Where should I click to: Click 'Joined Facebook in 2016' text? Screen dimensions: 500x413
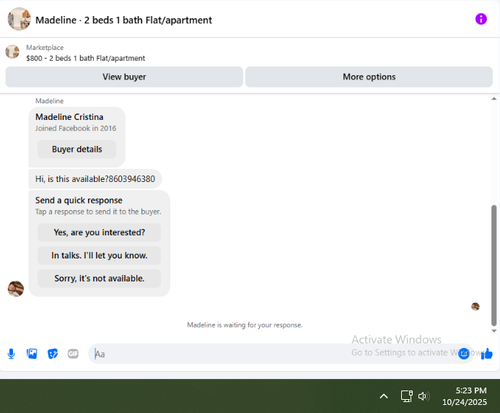point(76,128)
